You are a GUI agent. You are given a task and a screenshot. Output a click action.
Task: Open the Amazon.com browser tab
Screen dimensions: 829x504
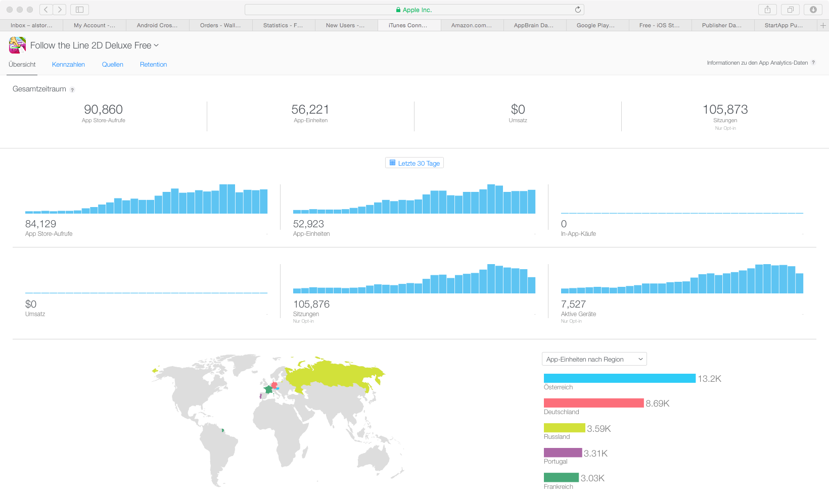coord(472,25)
